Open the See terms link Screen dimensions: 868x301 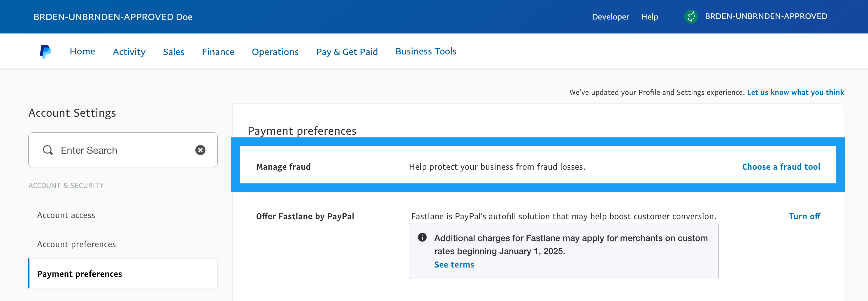point(454,265)
